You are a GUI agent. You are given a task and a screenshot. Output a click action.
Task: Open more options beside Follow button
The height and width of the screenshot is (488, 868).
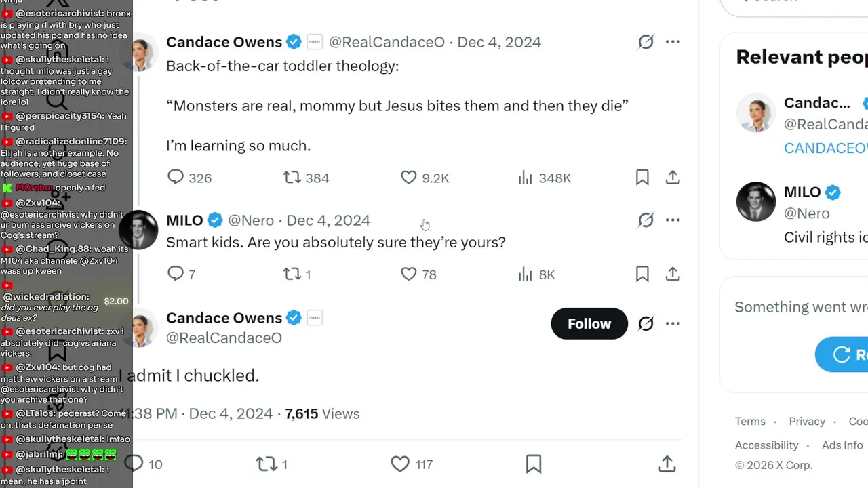coord(673,323)
